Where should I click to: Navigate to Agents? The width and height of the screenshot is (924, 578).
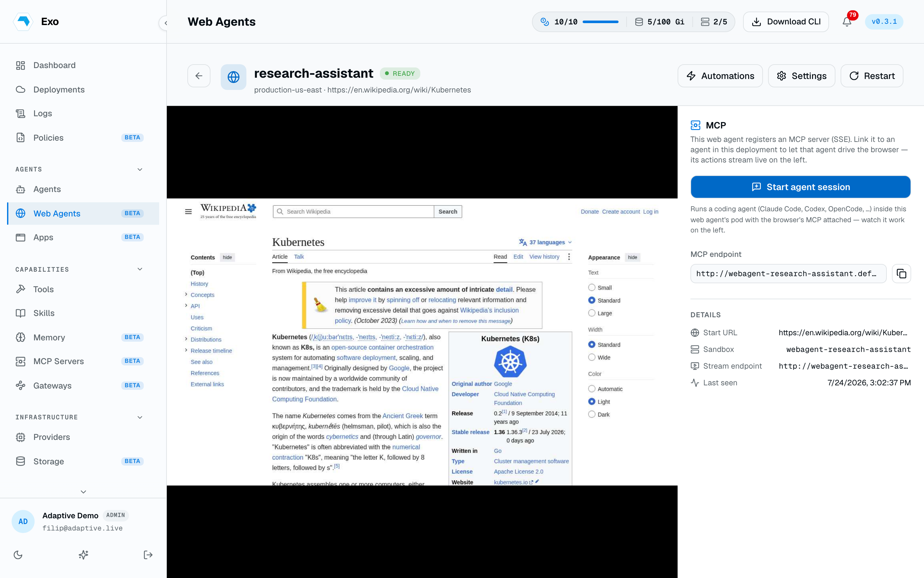tap(83, 189)
